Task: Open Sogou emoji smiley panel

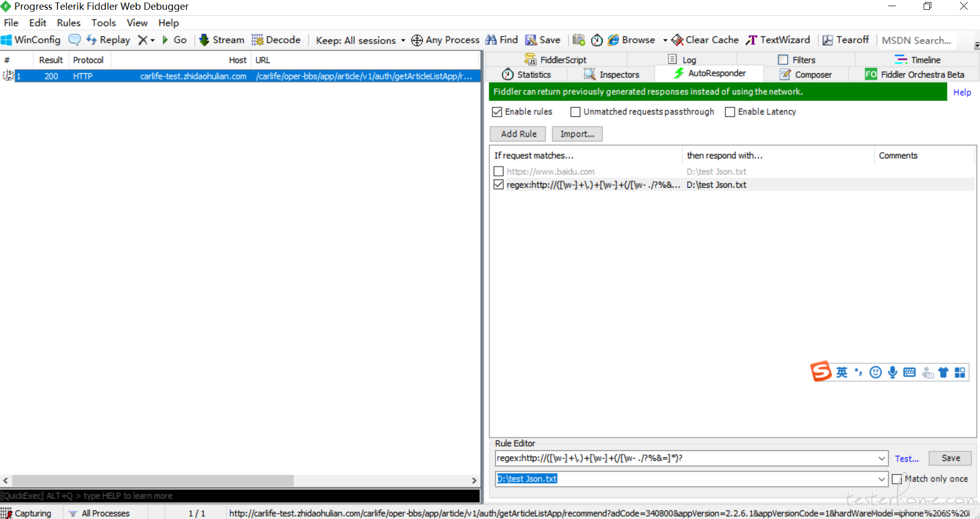Action: click(875, 372)
